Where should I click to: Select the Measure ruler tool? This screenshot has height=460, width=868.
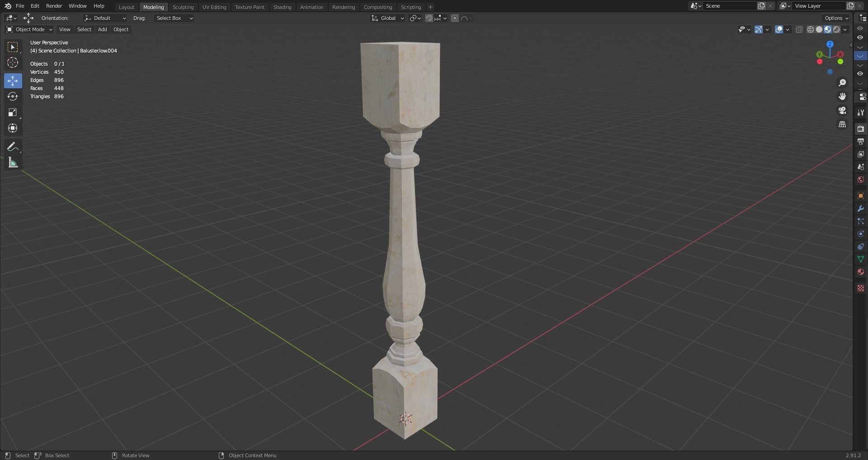[x=13, y=163]
